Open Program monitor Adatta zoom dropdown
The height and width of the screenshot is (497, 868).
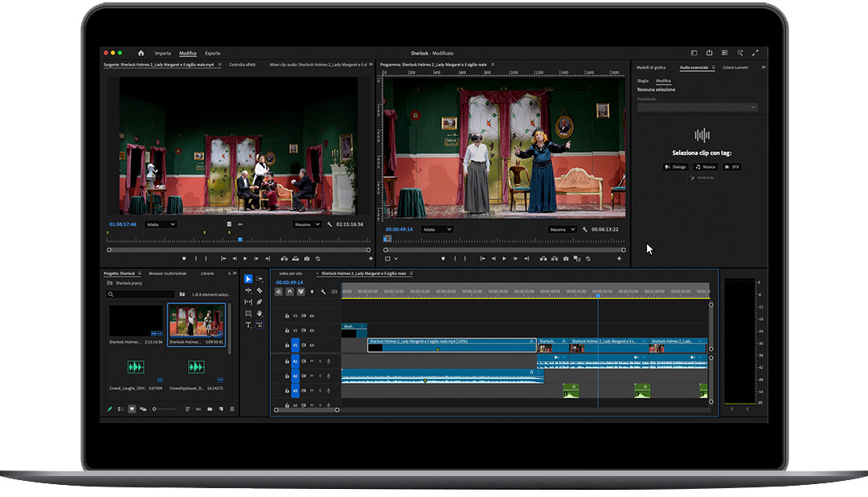pyautogui.click(x=436, y=229)
